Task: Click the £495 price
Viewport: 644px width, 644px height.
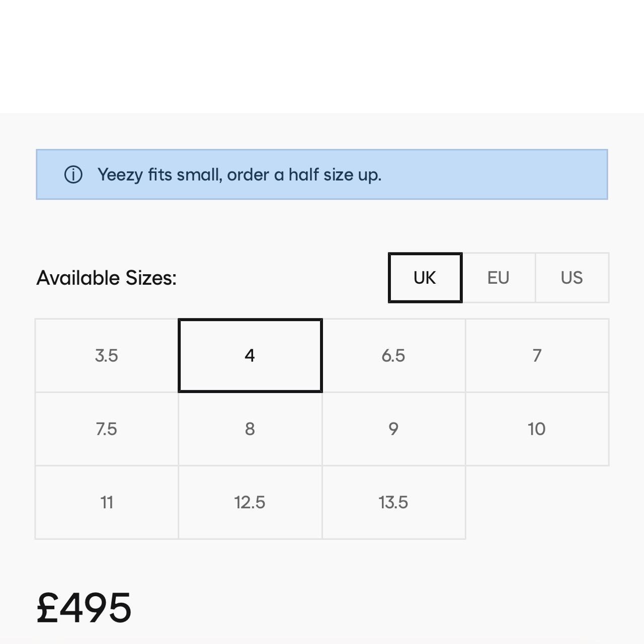Action: 84,608
